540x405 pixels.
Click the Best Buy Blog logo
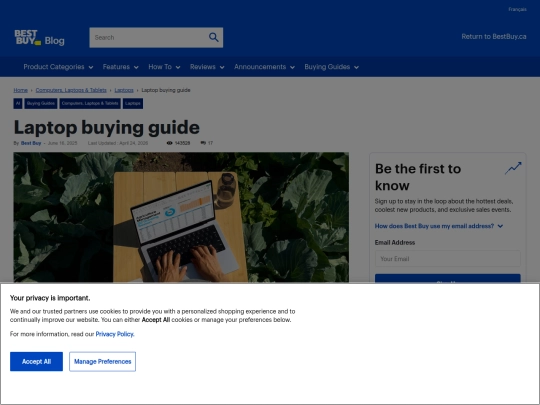click(39, 38)
